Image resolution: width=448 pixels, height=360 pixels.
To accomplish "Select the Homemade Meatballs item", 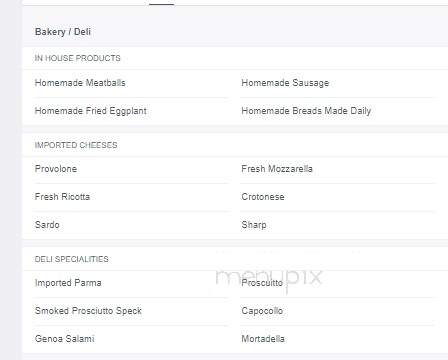I will 80,83.
